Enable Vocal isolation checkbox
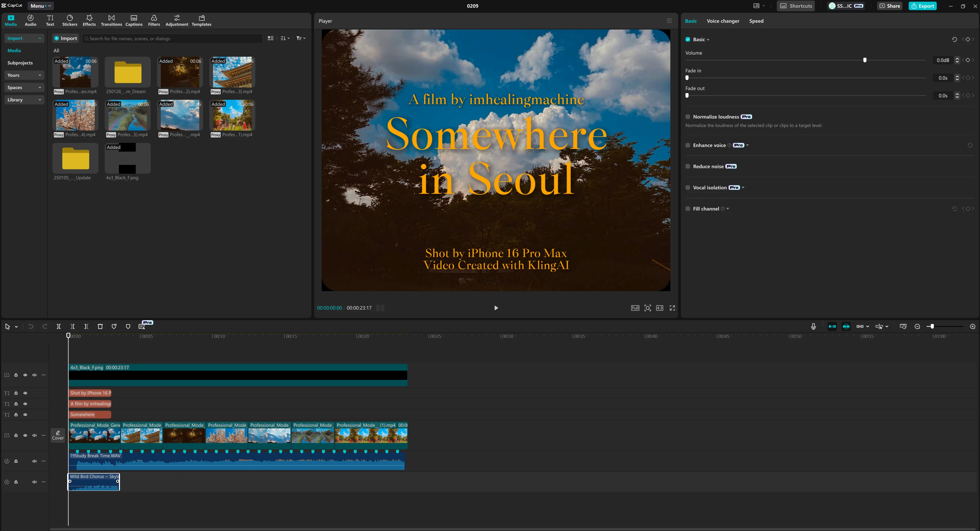The image size is (980, 531). [688, 188]
